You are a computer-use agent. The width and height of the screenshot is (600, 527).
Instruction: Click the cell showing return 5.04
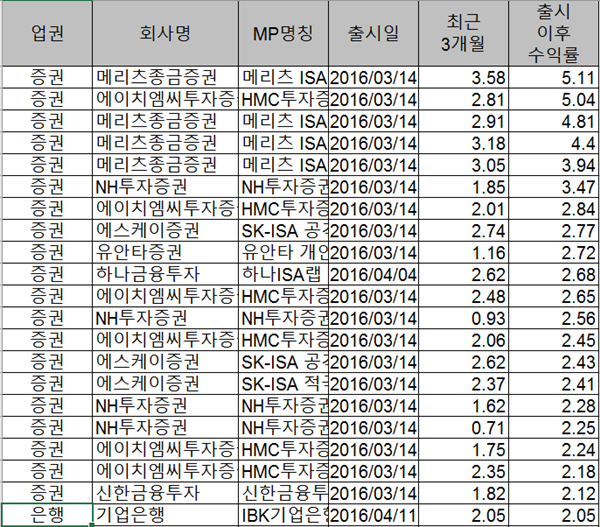tap(554, 100)
